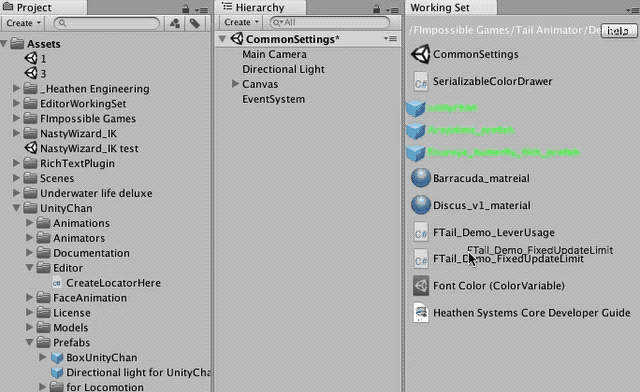
Task: Click the Directional light for UnityChan prefab icon
Action: tap(57, 372)
